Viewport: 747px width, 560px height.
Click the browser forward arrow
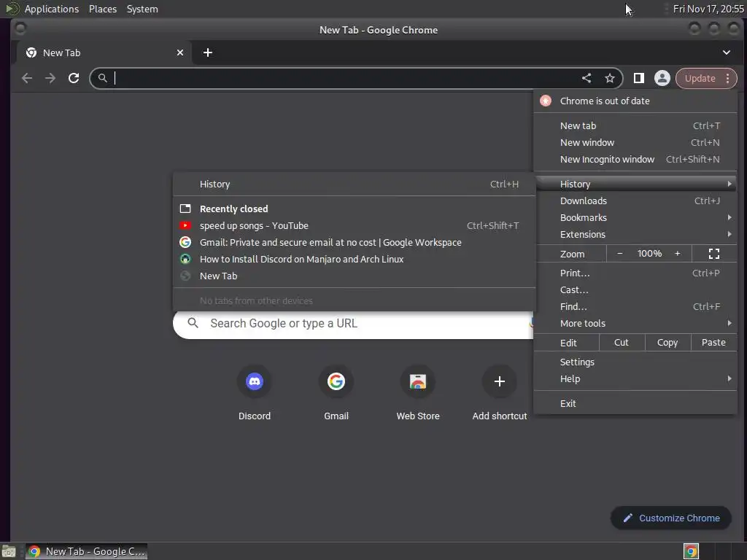(50, 78)
